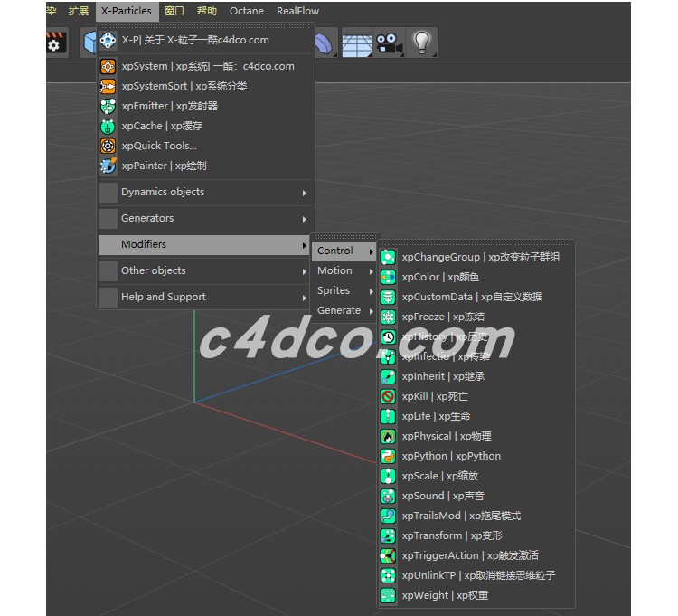Click the xpSound icon

[388, 496]
